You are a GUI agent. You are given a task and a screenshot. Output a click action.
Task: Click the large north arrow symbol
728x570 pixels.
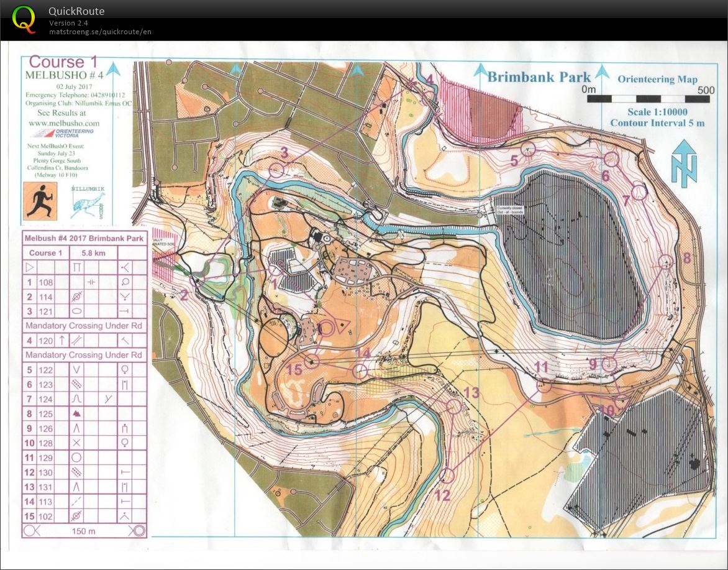tap(683, 163)
